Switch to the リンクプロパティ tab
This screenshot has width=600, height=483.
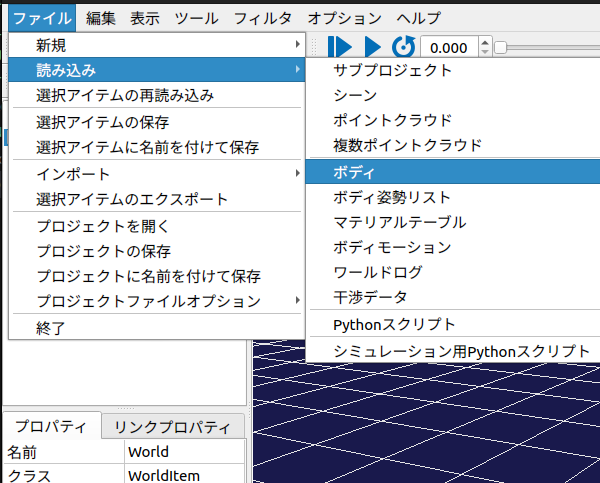pyautogui.click(x=173, y=427)
